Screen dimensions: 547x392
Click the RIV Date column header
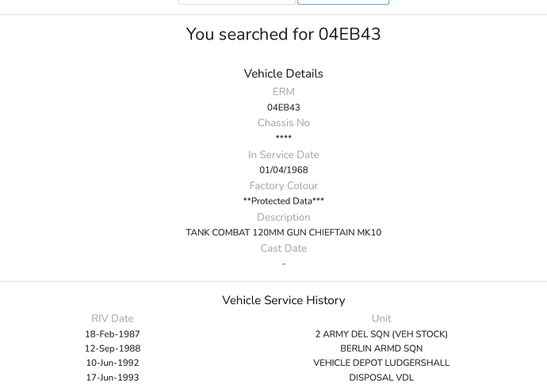click(113, 318)
